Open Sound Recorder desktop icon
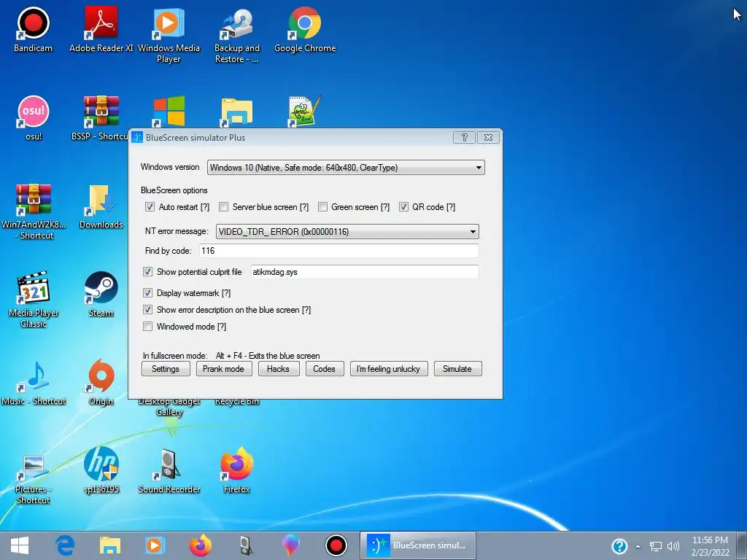This screenshot has height=560, width=747. click(169, 470)
